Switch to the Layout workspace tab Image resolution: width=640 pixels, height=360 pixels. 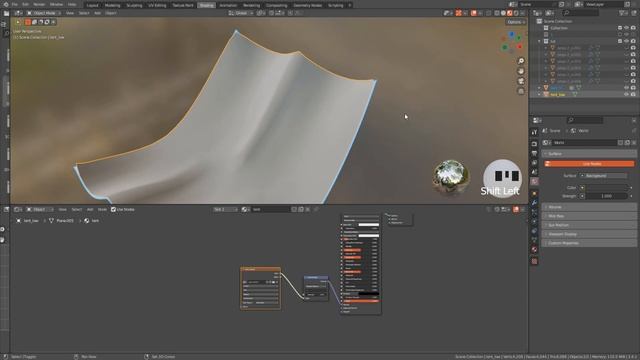[x=93, y=5]
